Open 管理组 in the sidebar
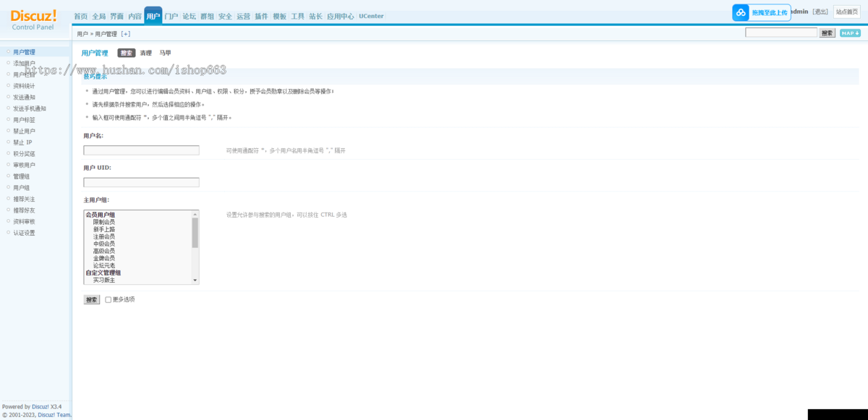This screenshot has height=420, width=868. tap(21, 176)
